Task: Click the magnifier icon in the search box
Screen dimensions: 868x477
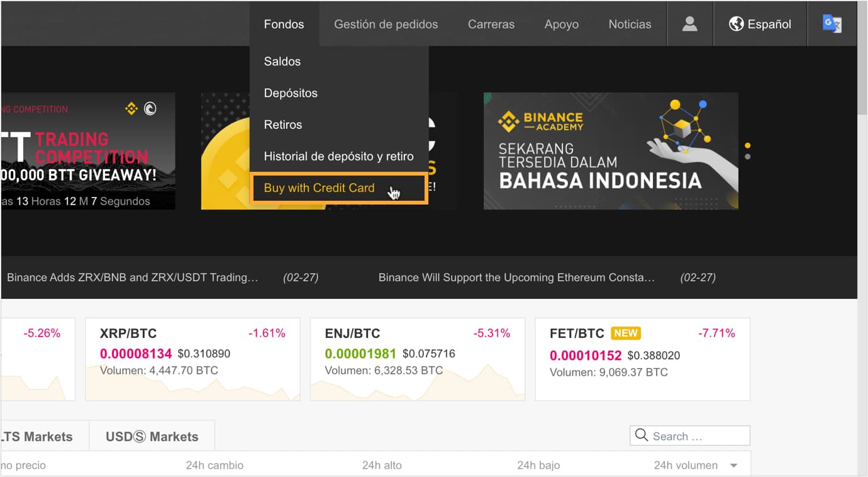Action: click(642, 435)
